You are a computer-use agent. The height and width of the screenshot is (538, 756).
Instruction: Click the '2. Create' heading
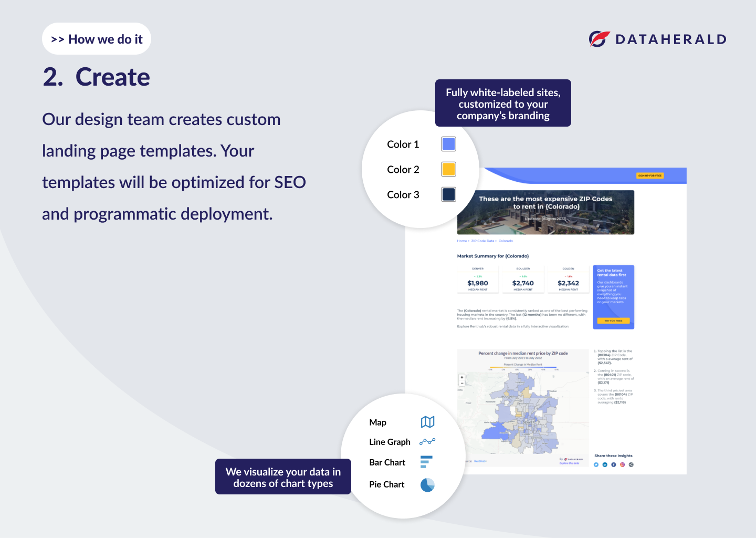97,77
